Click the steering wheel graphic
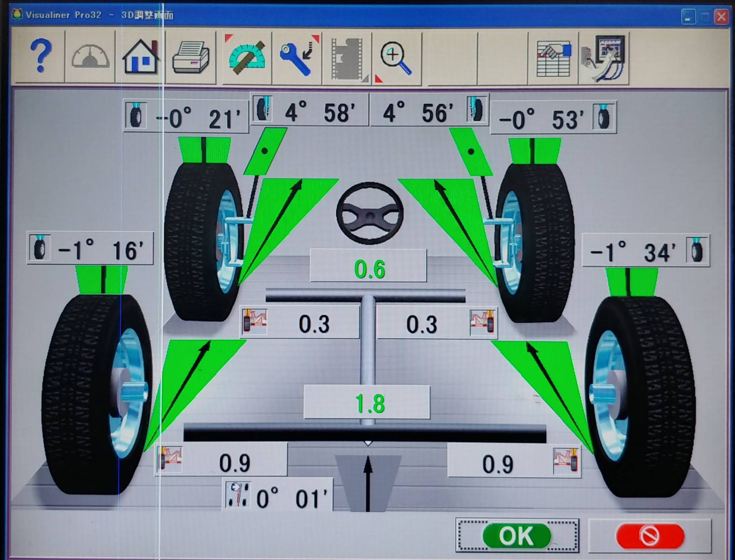735x560 pixels. [x=369, y=213]
